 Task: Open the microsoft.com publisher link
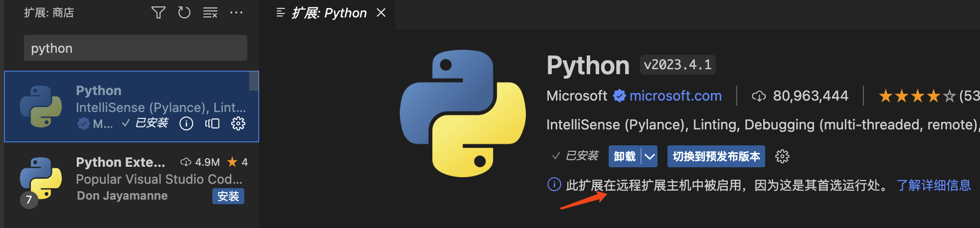[675, 96]
